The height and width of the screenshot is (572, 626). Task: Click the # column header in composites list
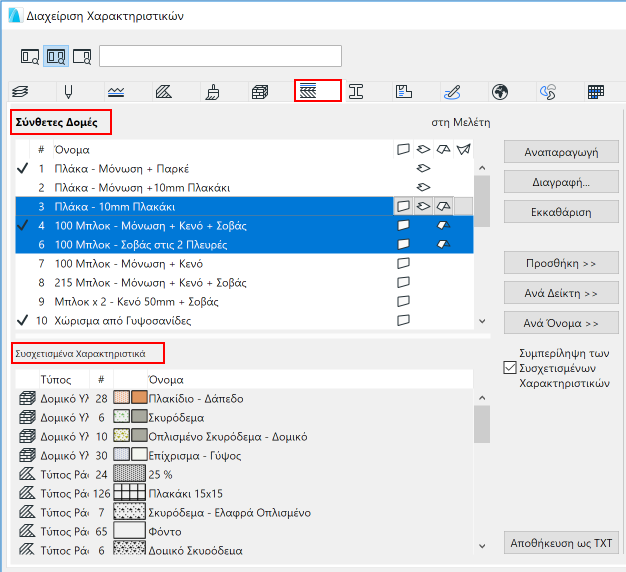coord(41,150)
